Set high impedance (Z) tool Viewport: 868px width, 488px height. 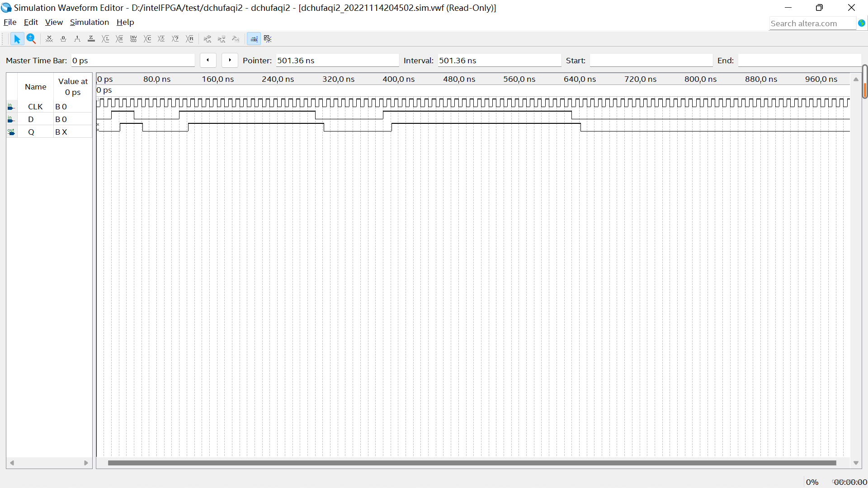[91, 39]
